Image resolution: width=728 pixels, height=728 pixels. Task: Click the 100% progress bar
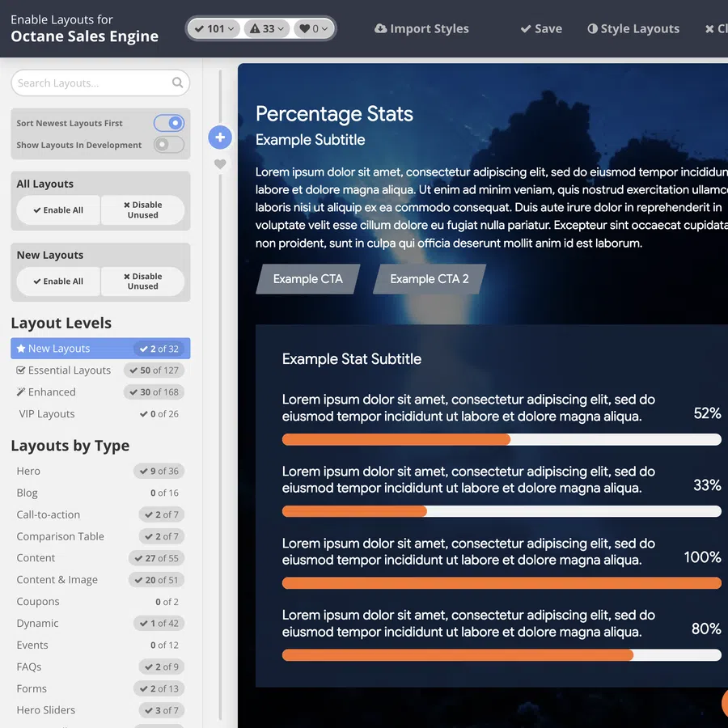[x=502, y=583]
